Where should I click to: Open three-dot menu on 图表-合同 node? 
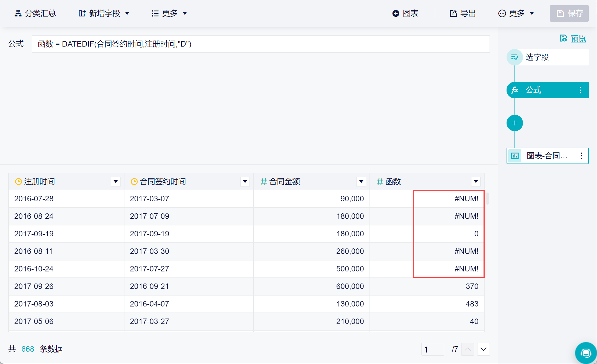tap(581, 156)
